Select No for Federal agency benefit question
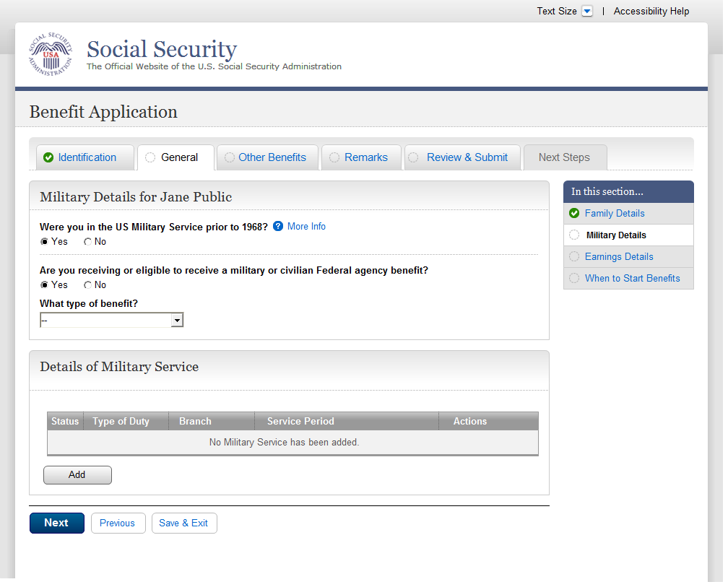 pos(87,285)
